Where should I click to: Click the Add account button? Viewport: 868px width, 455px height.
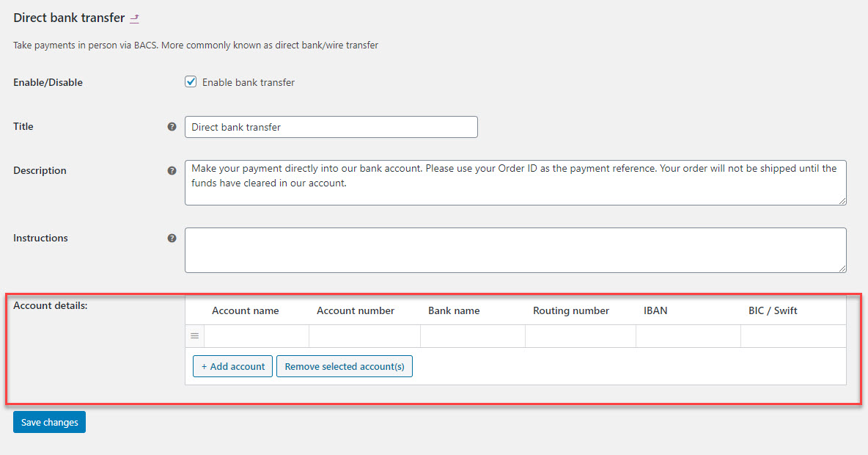[232, 366]
